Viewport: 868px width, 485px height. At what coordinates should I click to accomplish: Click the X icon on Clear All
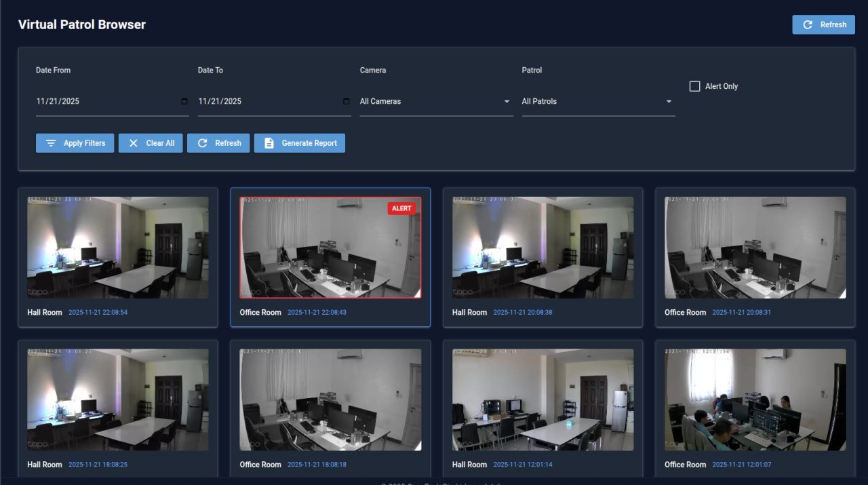tap(134, 143)
